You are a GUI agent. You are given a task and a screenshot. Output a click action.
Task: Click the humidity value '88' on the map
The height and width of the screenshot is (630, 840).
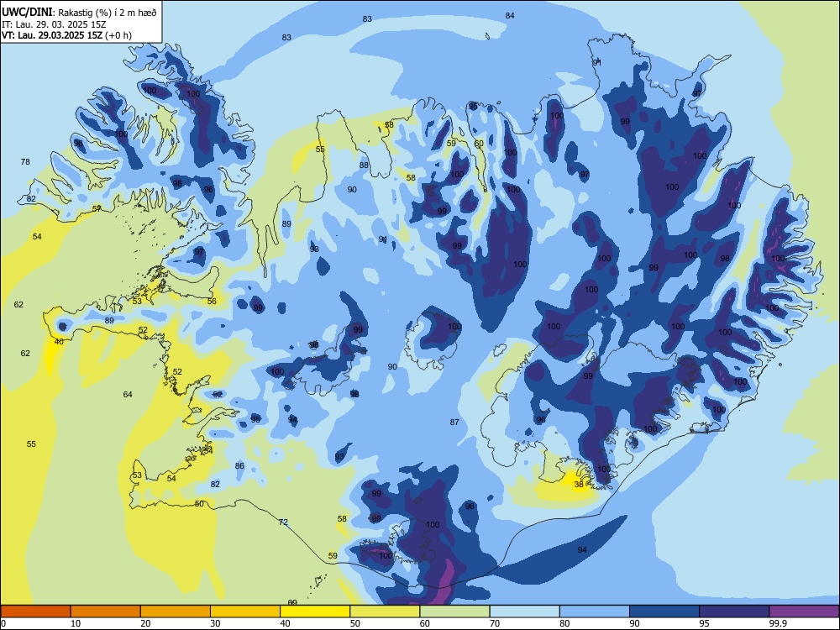(x=364, y=165)
